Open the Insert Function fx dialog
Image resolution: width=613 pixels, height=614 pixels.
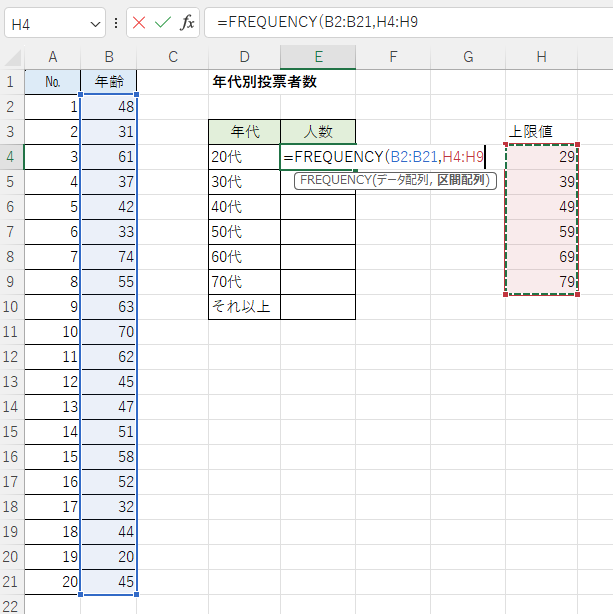pyautogui.click(x=186, y=22)
